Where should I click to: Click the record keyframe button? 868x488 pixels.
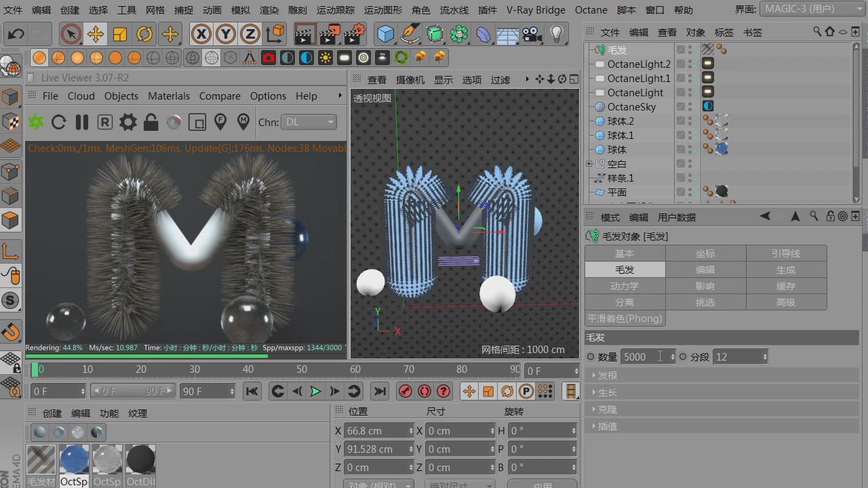[x=405, y=391]
